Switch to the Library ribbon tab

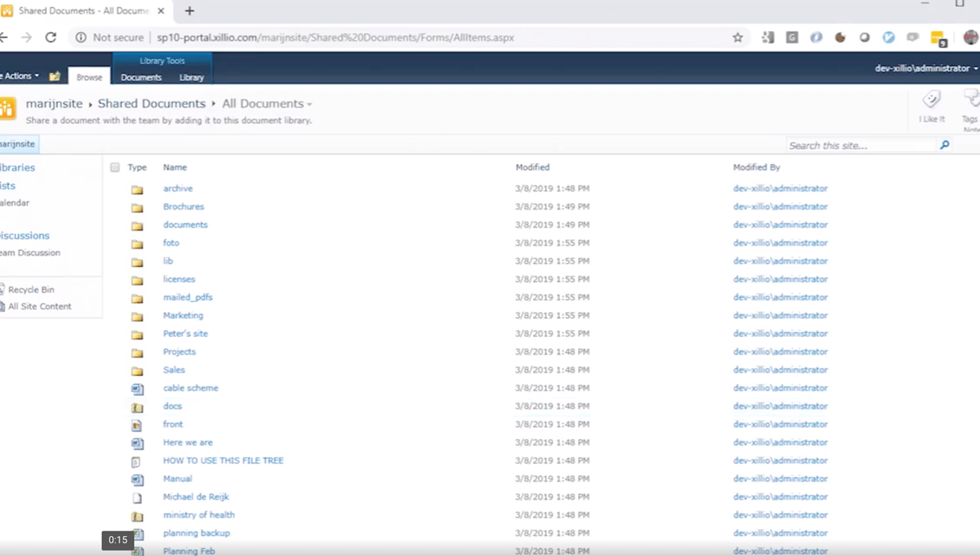191,77
